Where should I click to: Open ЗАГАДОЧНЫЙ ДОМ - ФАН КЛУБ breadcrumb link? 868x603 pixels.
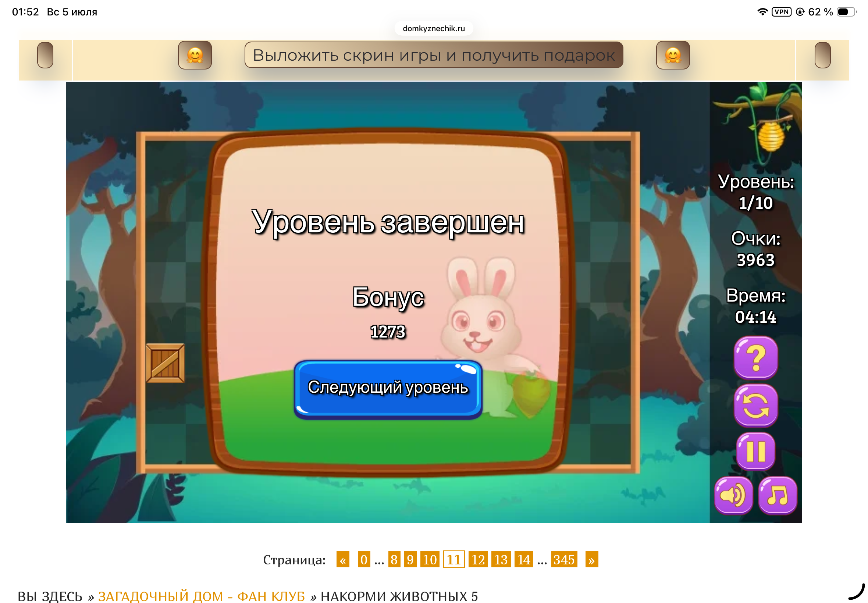(202, 596)
